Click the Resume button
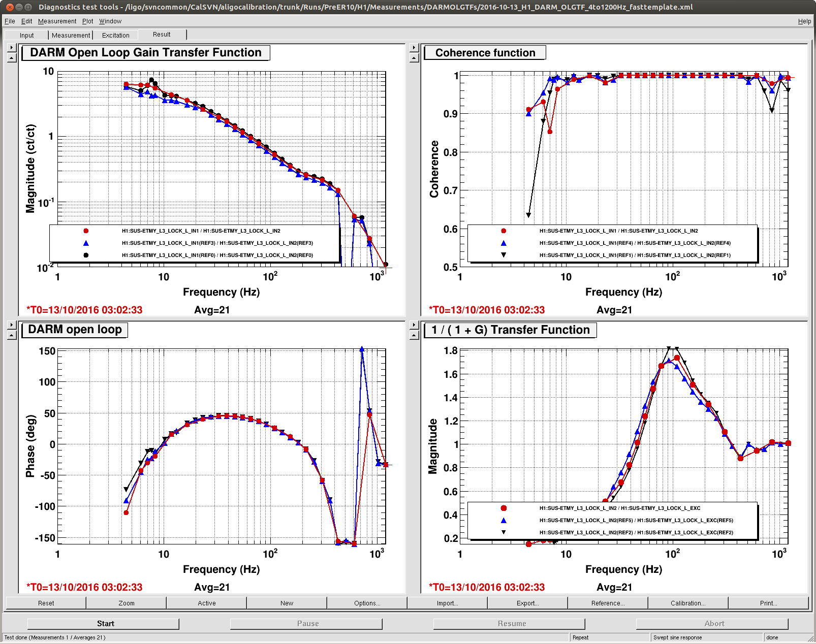This screenshot has width=816, height=644. coord(510,624)
